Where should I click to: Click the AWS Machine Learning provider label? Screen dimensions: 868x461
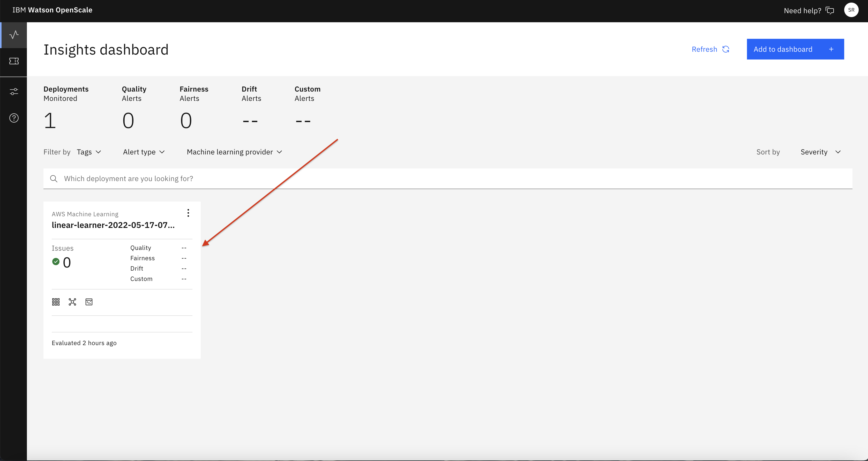[85, 214]
